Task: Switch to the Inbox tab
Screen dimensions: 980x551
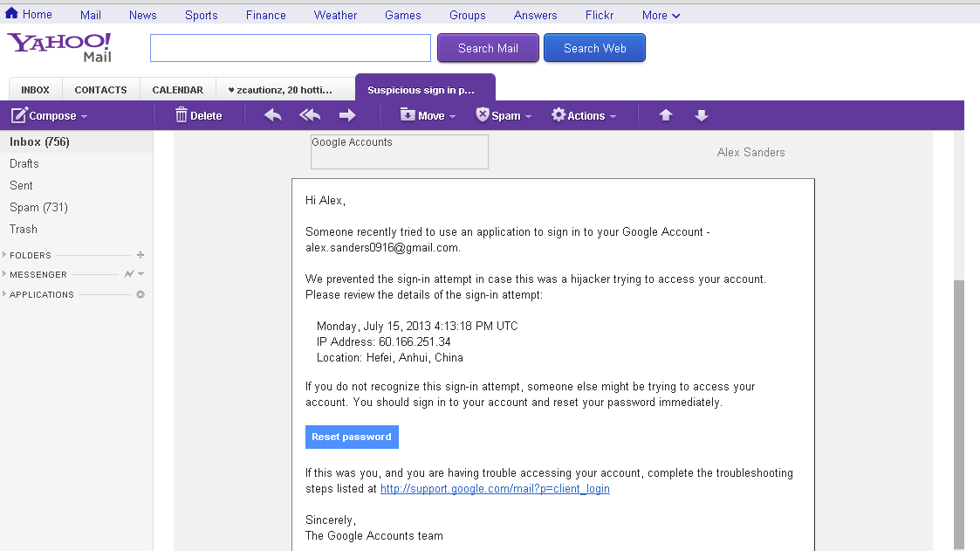Action: 35,89
